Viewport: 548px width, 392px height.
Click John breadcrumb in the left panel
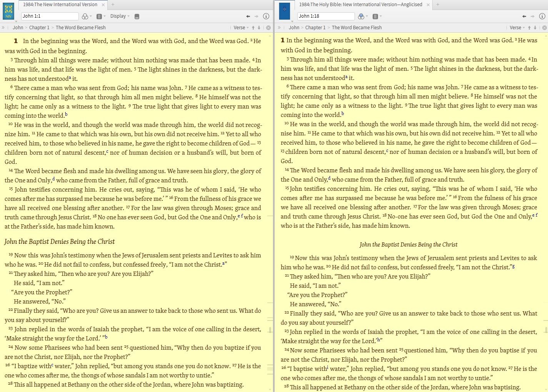[18, 28]
